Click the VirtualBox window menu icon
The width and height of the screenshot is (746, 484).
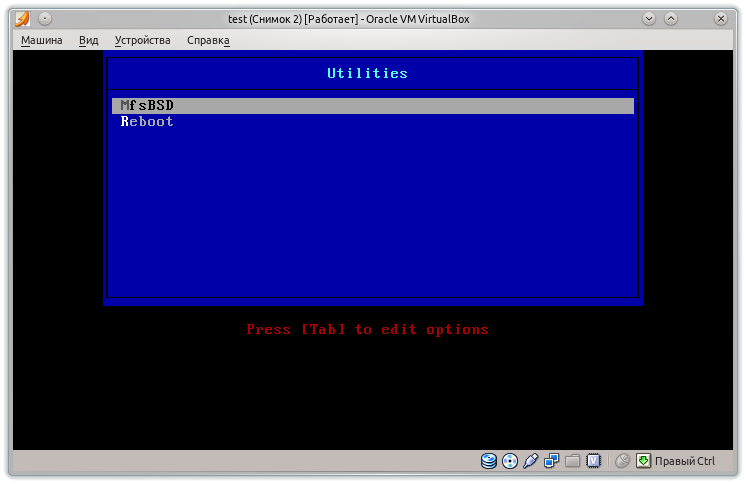pos(22,19)
